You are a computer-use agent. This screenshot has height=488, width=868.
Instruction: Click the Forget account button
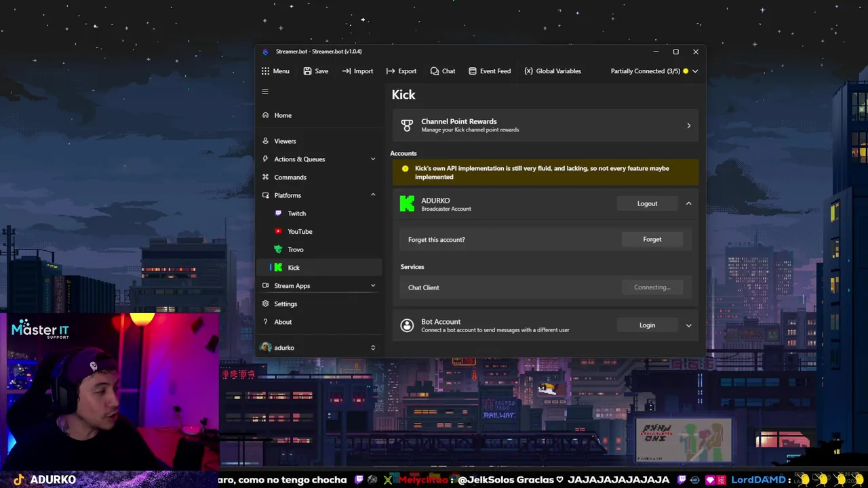click(x=652, y=239)
